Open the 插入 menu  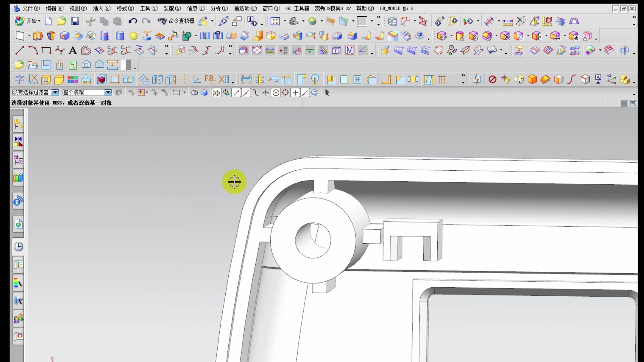click(x=101, y=8)
